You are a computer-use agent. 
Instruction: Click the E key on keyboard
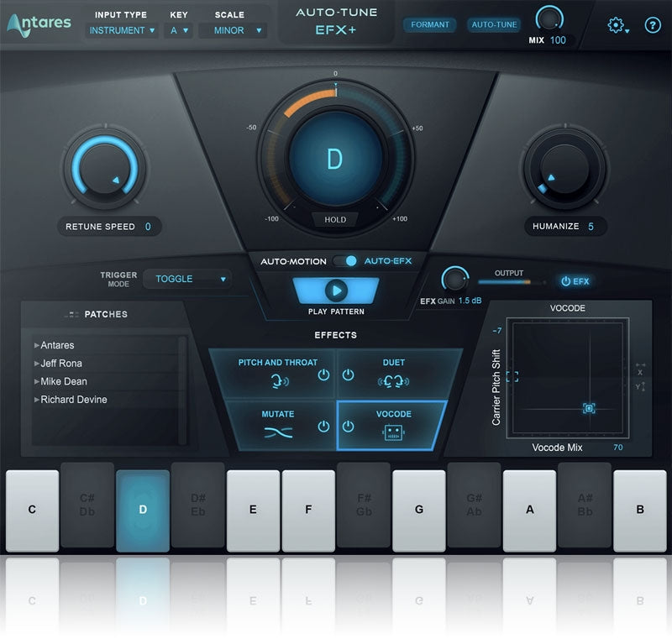(253, 510)
